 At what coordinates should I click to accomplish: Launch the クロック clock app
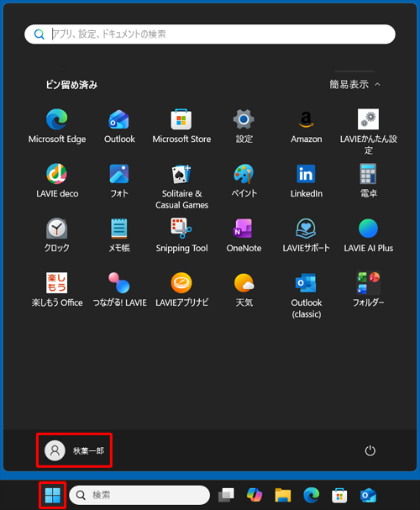[57, 235]
